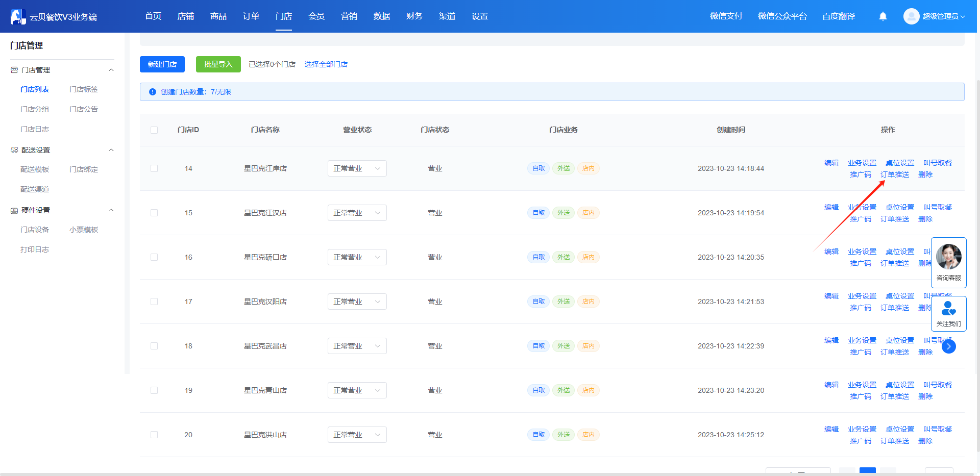Screen dimensions: 980x476
Task: Open the 商品 top menu
Action: tap(218, 16)
